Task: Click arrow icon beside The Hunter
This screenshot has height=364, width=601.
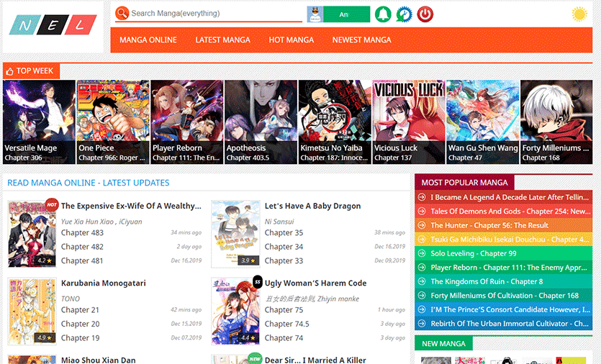Action: [422, 225]
